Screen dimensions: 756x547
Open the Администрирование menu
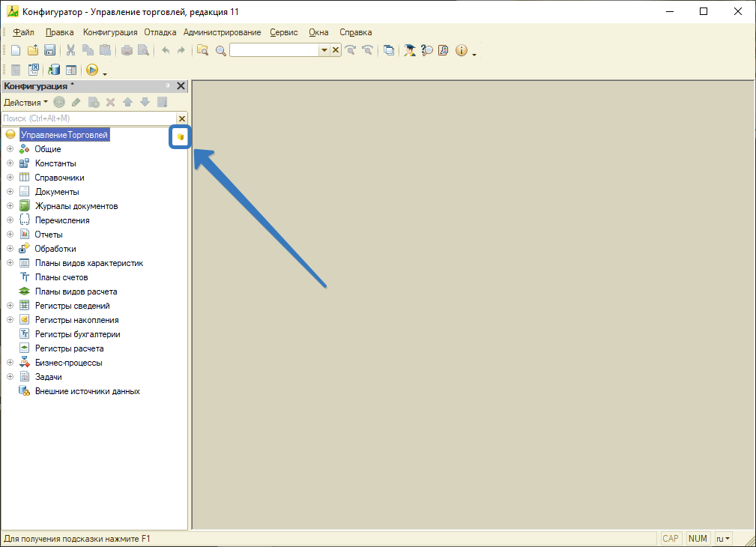222,32
